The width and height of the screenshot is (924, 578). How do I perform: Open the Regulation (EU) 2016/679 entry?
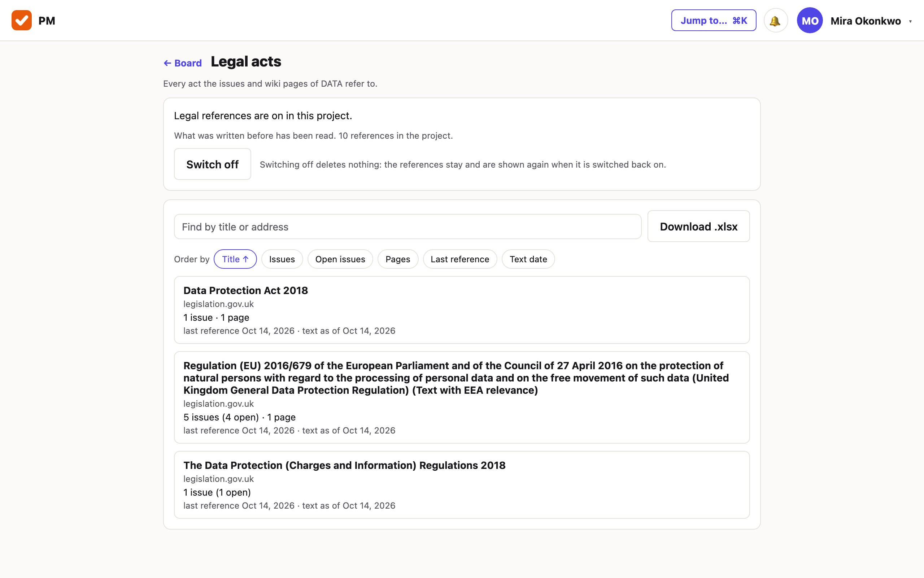[462, 398]
